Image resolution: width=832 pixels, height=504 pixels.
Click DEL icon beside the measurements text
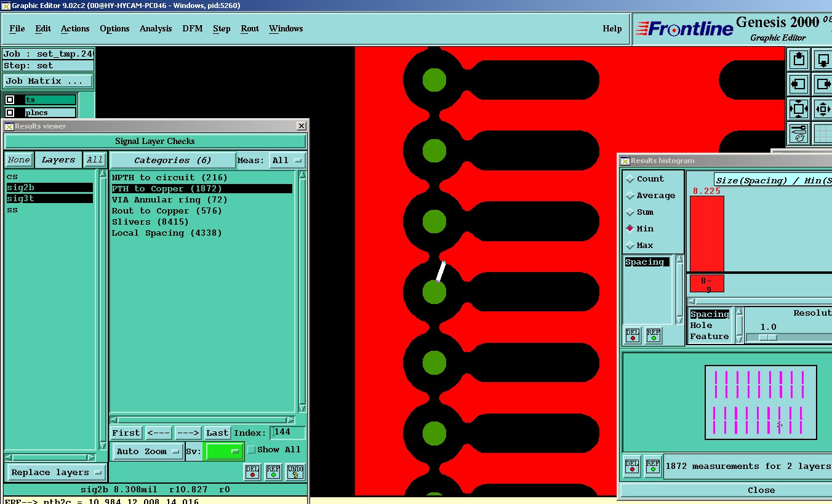632,466
